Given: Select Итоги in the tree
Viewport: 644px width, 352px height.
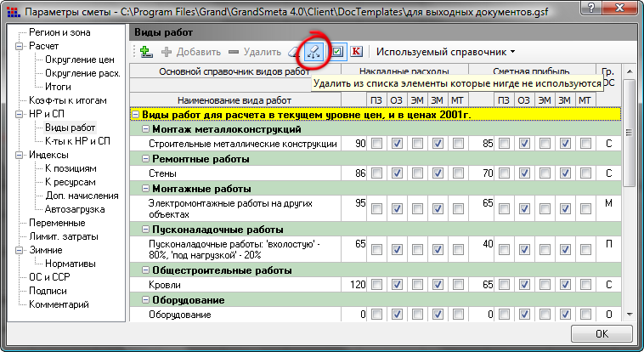Looking at the screenshot, I should (x=58, y=87).
